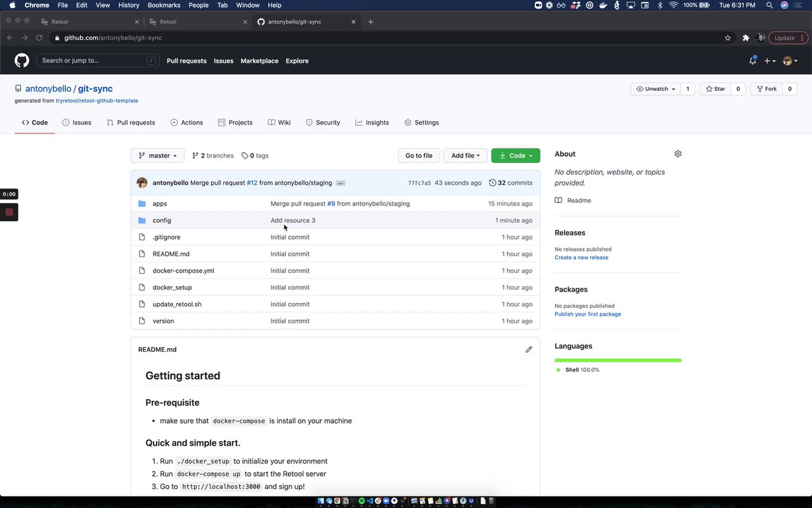Open the plus create-new menu

[x=770, y=61]
